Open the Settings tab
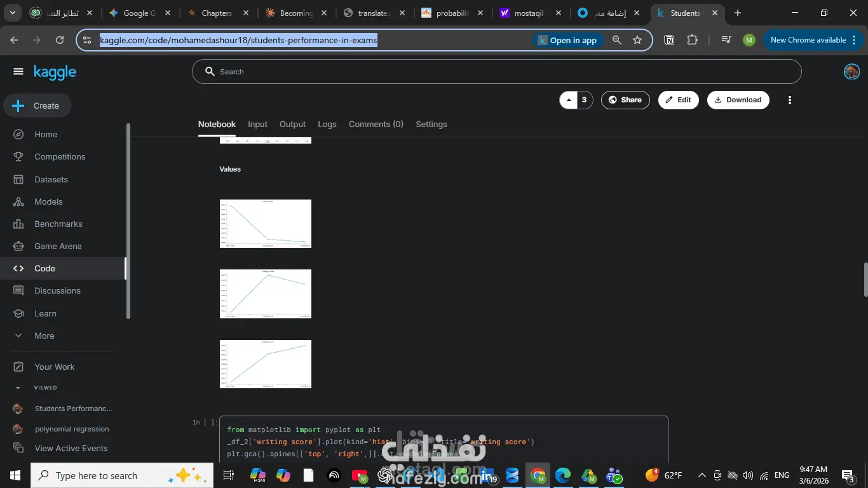 (431, 124)
